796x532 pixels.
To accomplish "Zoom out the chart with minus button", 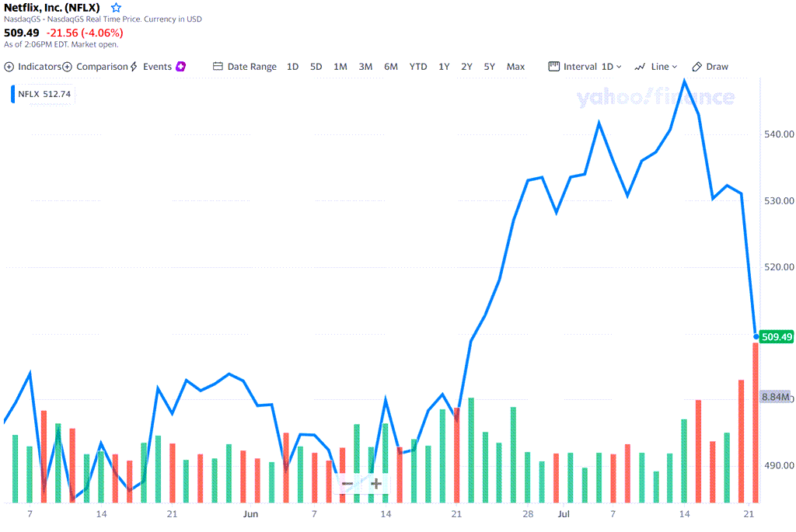I will point(347,484).
